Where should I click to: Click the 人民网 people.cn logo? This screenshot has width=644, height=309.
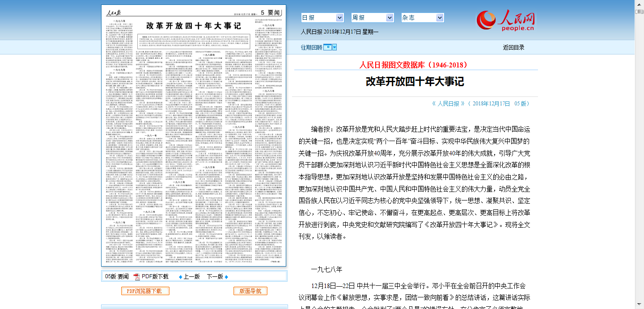[x=505, y=21]
